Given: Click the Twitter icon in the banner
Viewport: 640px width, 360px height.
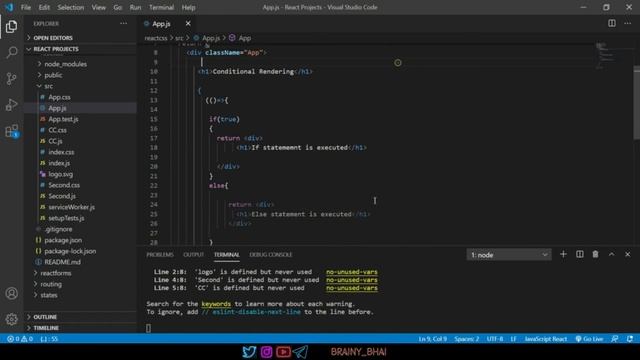Looking at the screenshot, I should click(x=249, y=352).
